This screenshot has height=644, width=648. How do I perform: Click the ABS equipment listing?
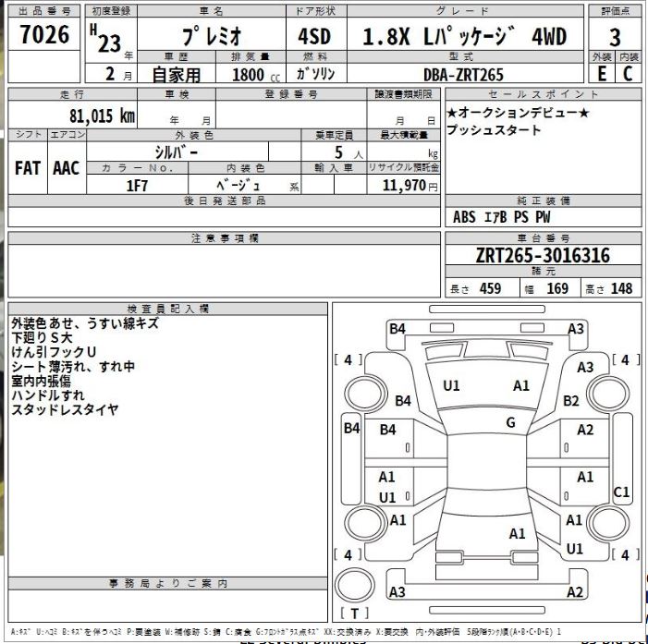click(464, 217)
